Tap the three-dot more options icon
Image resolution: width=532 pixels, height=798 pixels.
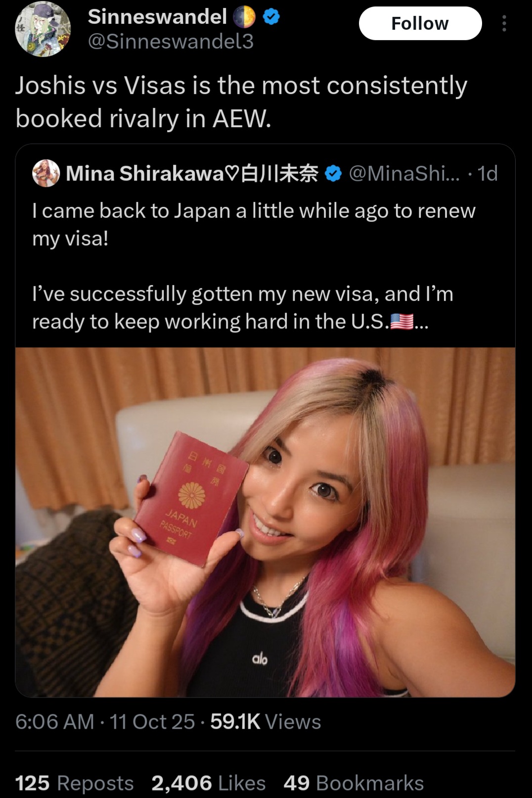504,23
